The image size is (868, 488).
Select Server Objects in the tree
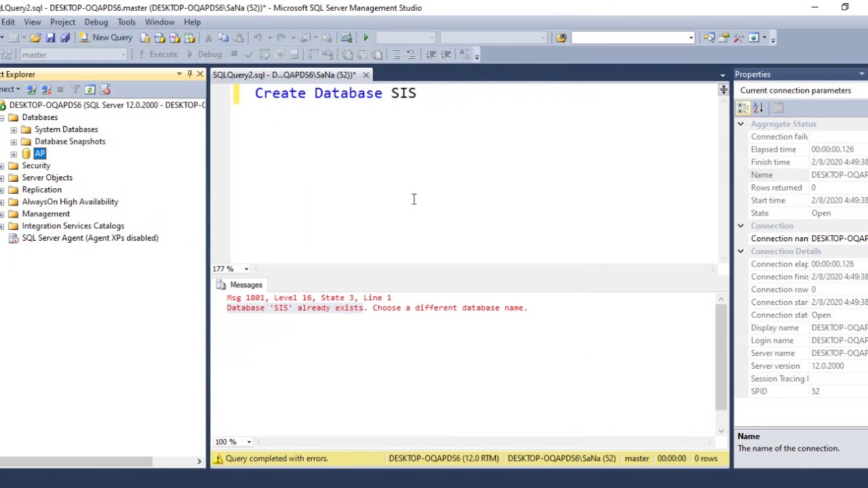pyautogui.click(x=47, y=178)
